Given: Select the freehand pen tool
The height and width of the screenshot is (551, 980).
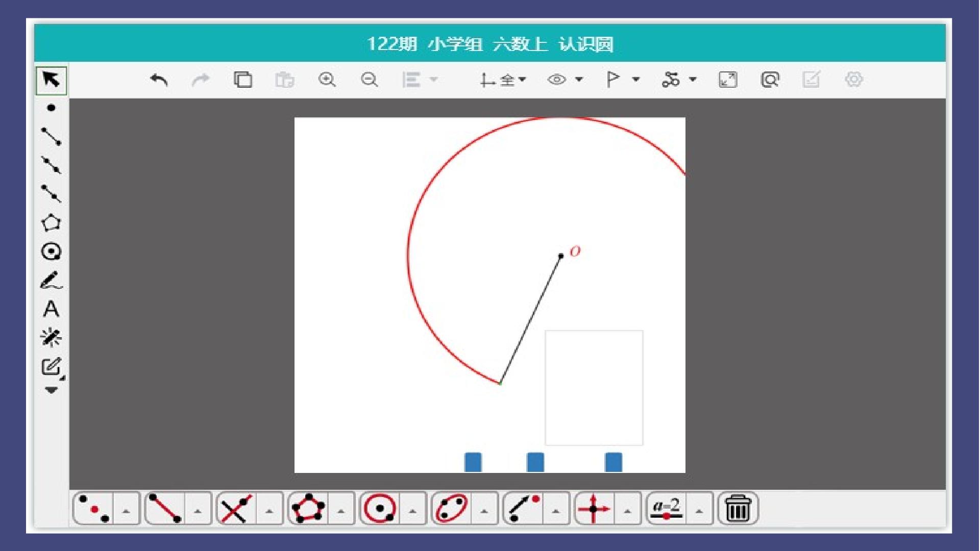Looking at the screenshot, I should [x=51, y=281].
